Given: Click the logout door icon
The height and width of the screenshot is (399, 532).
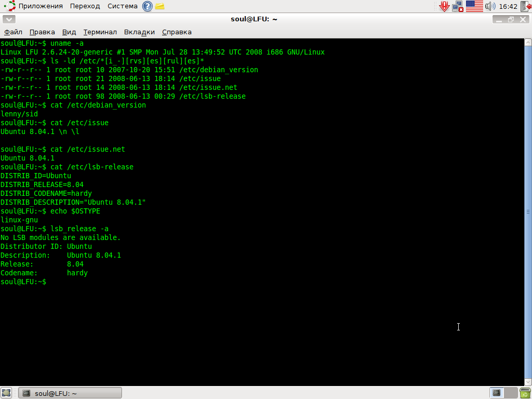Looking at the screenshot, I should 526,6.
